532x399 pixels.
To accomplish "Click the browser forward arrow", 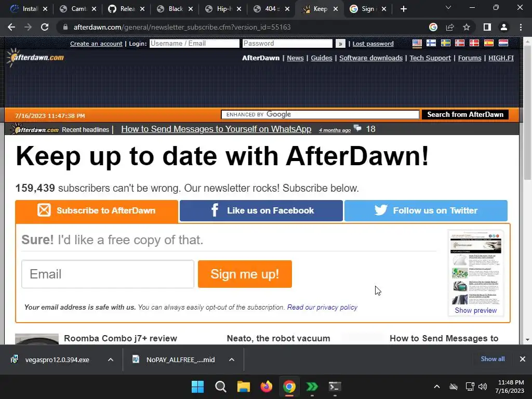I will point(28,27).
